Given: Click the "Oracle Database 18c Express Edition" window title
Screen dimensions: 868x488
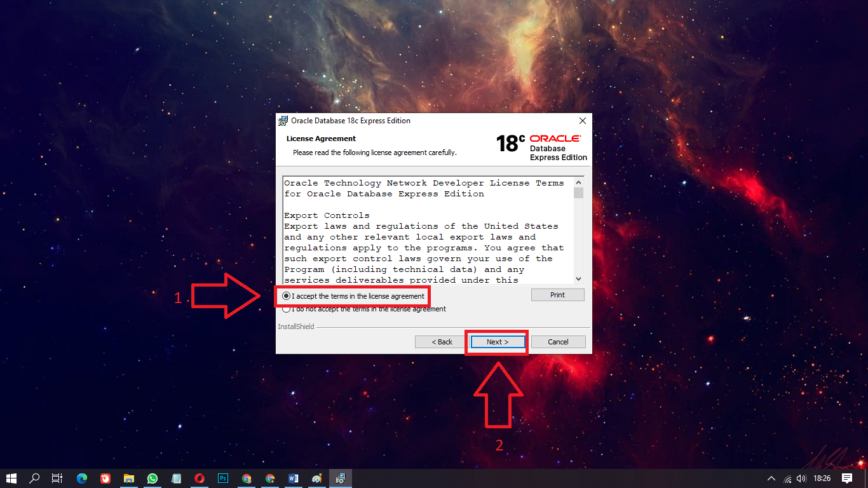Looking at the screenshot, I should (351, 121).
